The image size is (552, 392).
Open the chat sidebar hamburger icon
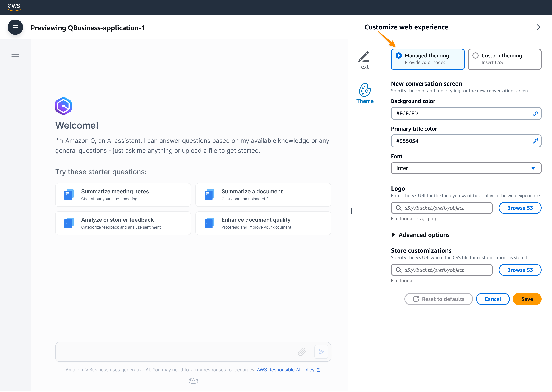pos(15,55)
